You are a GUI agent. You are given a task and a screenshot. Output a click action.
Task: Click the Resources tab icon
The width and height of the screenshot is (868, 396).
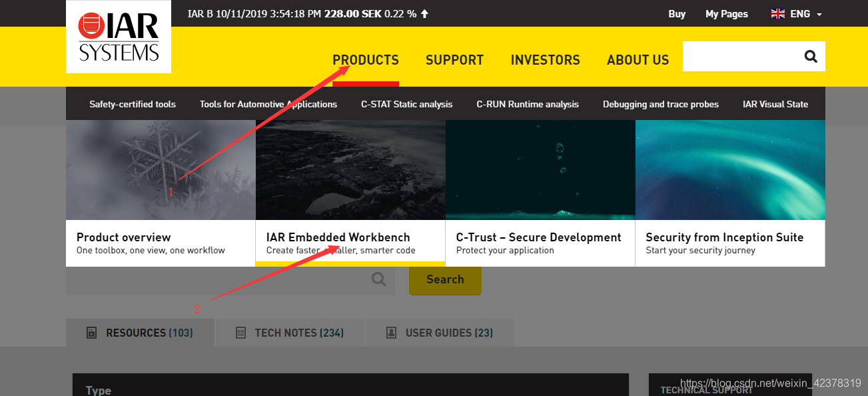(92, 333)
